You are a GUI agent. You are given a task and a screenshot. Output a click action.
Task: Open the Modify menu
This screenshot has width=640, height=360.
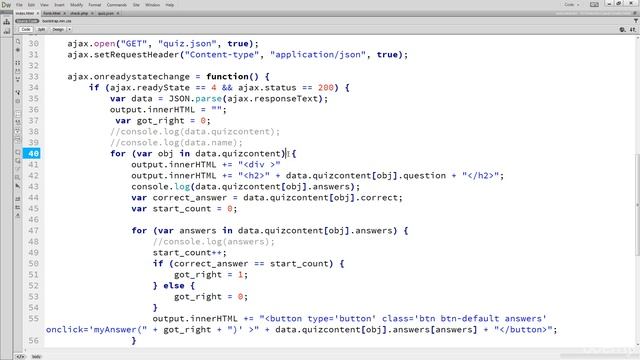[76, 5]
